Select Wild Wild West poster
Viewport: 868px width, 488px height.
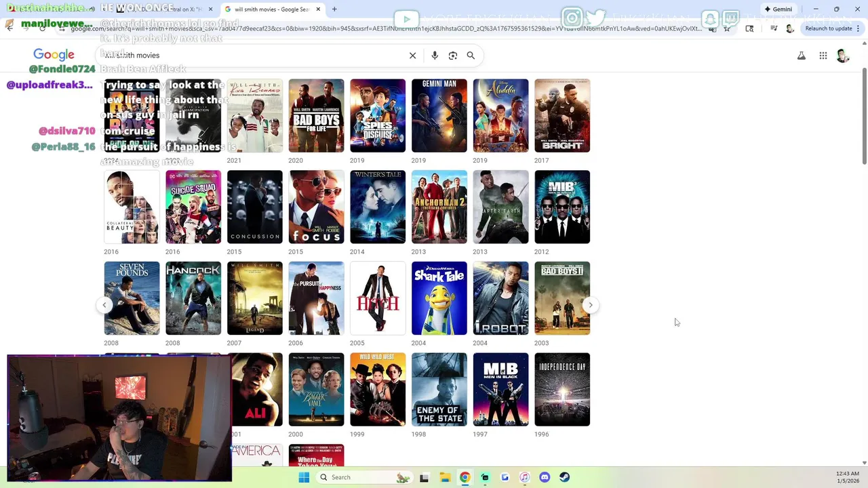(378, 390)
